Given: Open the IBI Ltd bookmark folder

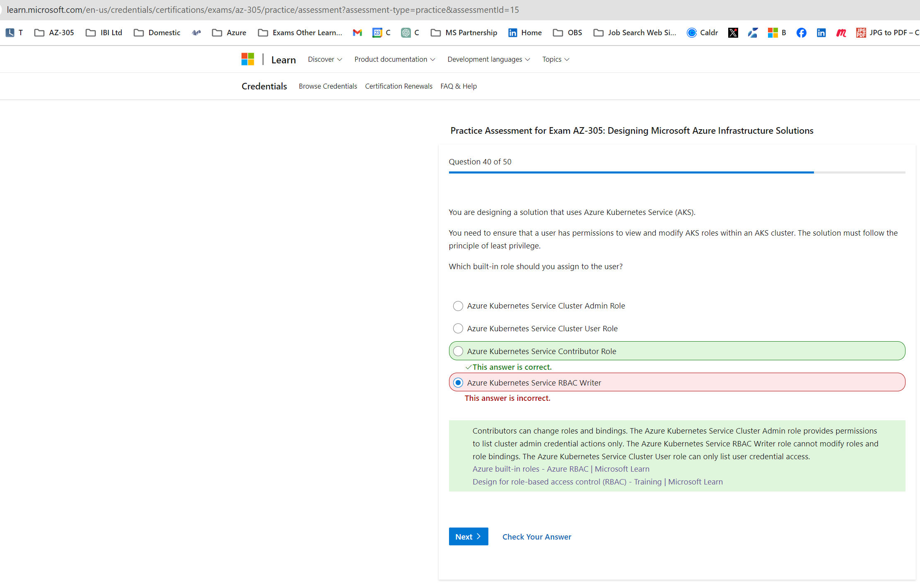Looking at the screenshot, I should pos(104,33).
